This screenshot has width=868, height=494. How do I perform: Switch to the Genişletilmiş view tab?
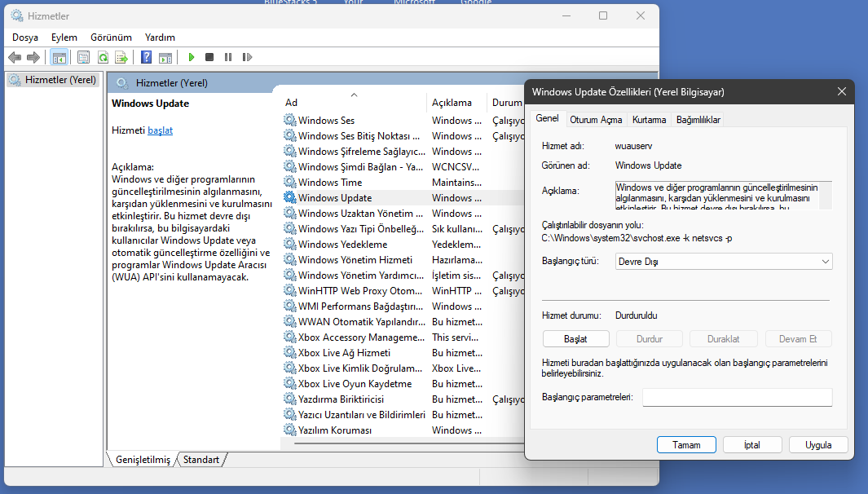(x=143, y=460)
